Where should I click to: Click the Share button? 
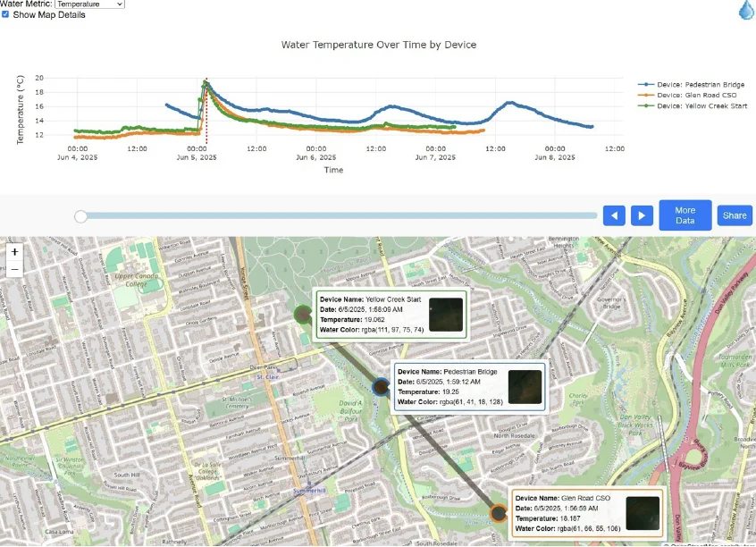click(x=735, y=215)
